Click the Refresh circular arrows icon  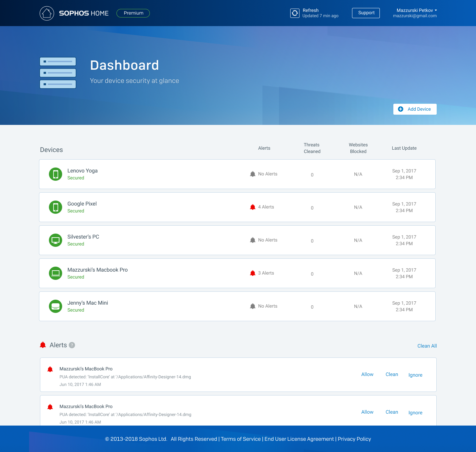coord(295,13)
